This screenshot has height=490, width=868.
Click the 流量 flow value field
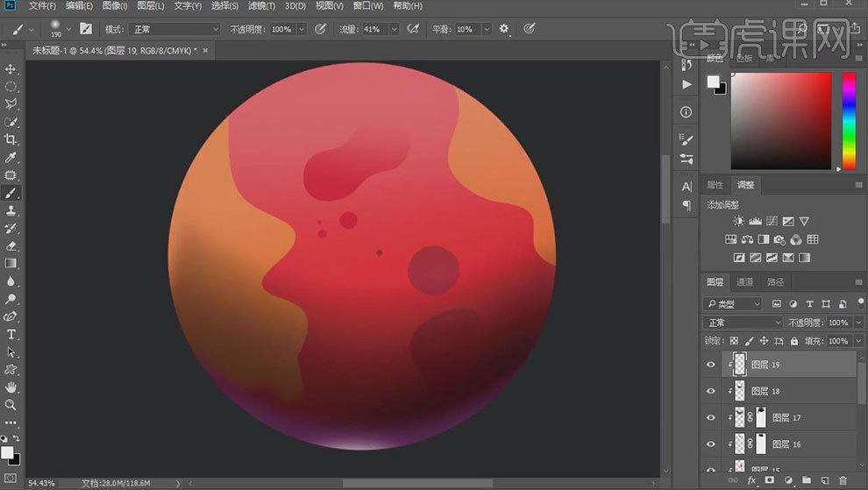(x=373, y=29)
